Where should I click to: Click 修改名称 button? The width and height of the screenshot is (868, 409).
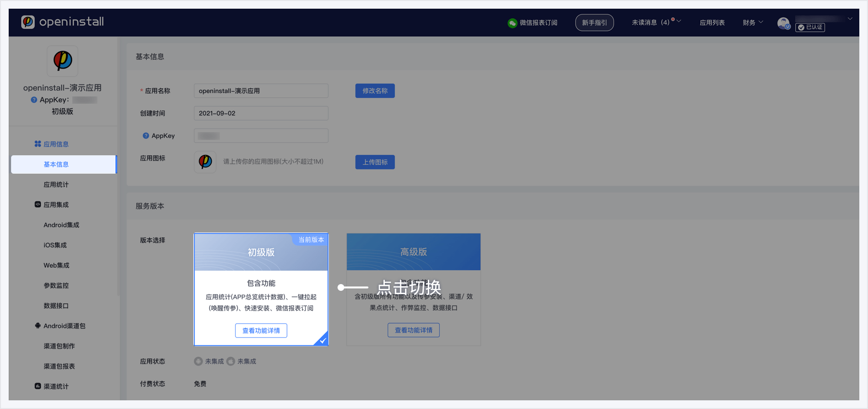tap(375, 91)
